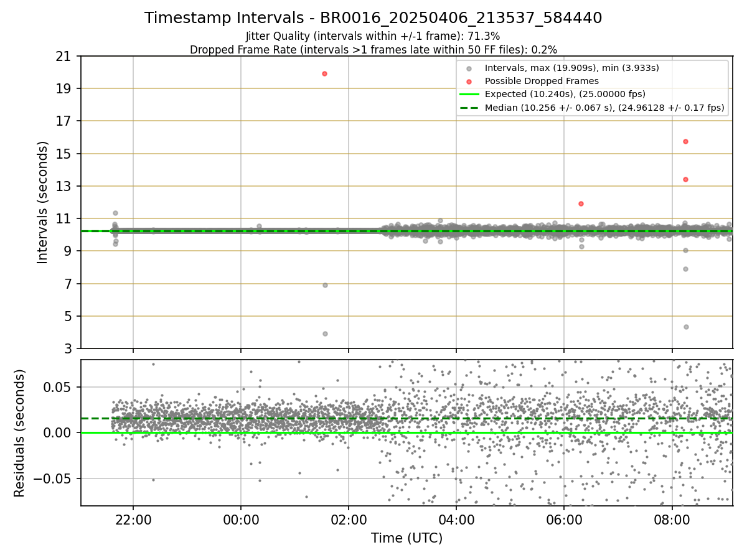Click the x-axis tick label '00:00'
747x560 pixels.
pyautogui.click(x=240, y=520)
